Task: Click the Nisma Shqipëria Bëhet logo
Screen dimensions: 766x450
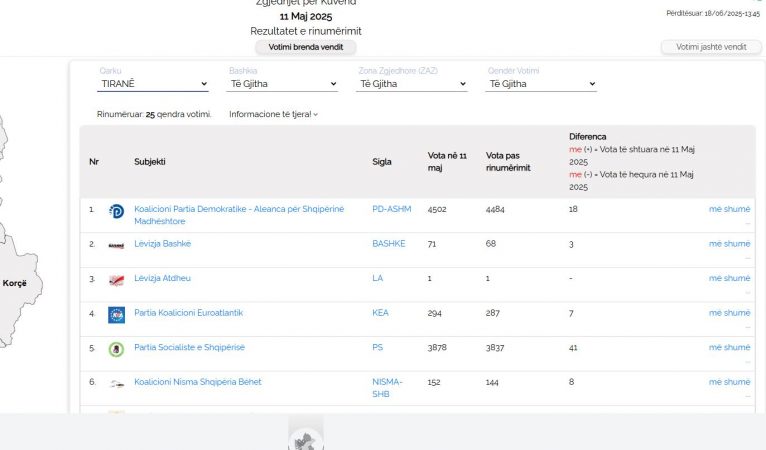Action: [116, 384]
